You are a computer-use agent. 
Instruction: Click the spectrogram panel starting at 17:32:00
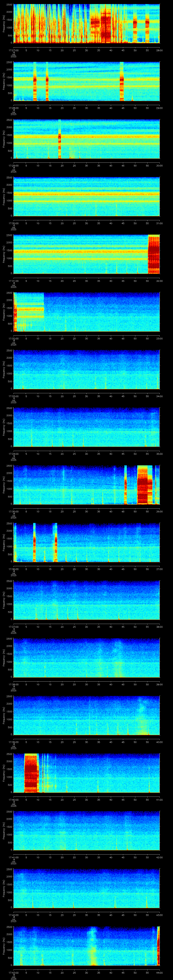click(x=87, y=312)
